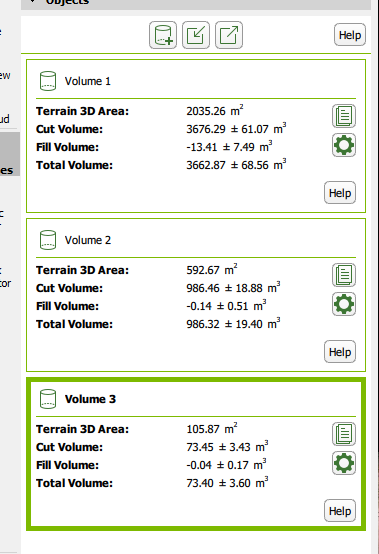This screenshot has height=554, width=379.
Task: Open Help for Volume 3
Action: coord(340,511)
